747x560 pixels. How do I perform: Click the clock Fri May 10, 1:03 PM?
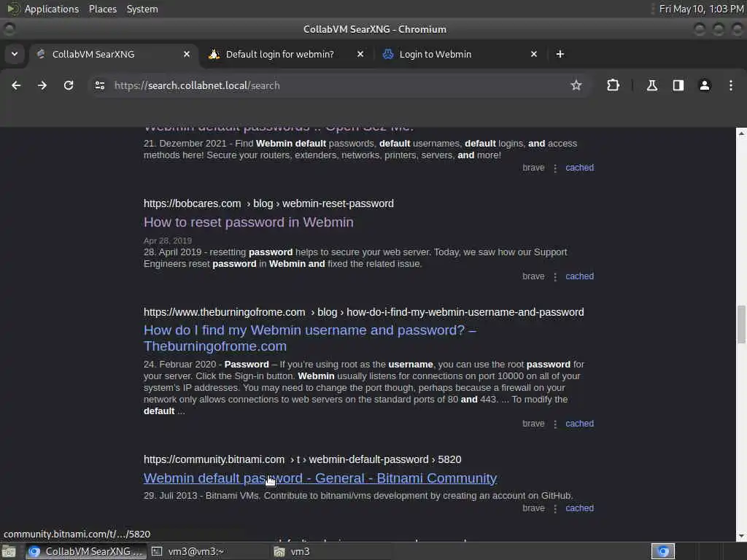click(x=701, y=9)
